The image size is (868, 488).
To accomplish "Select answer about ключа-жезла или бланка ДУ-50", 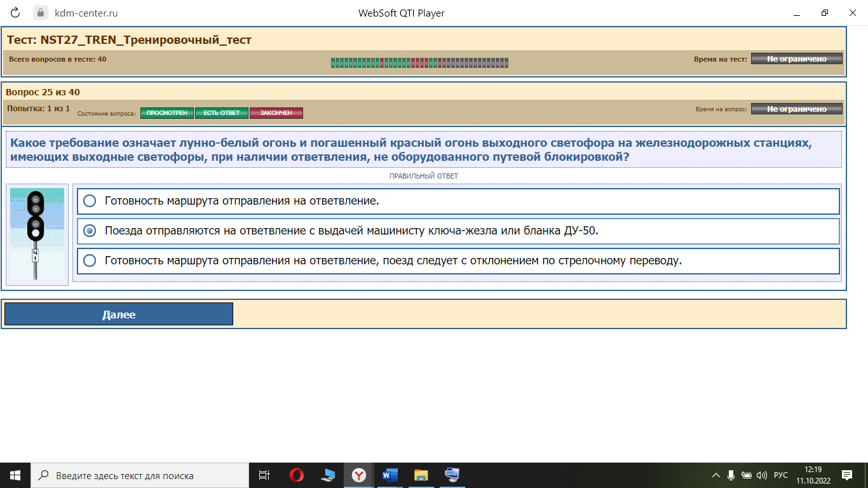I will (x=458, y=231).
